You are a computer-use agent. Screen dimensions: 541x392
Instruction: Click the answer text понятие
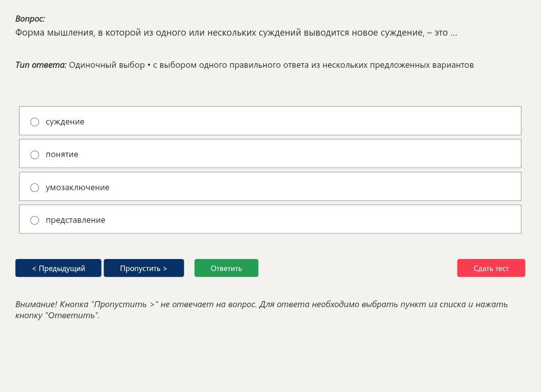click(x=62, y=155)
